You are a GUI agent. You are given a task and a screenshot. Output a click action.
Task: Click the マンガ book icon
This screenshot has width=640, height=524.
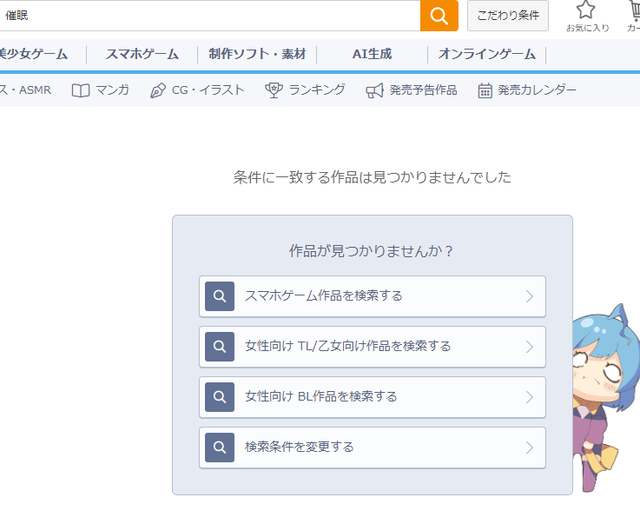[80, 91]
